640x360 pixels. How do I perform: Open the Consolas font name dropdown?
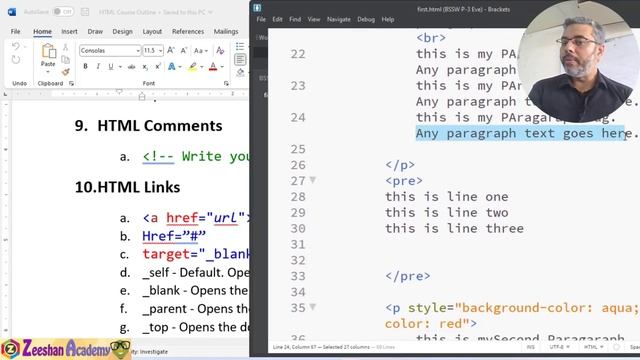[138, 51]
